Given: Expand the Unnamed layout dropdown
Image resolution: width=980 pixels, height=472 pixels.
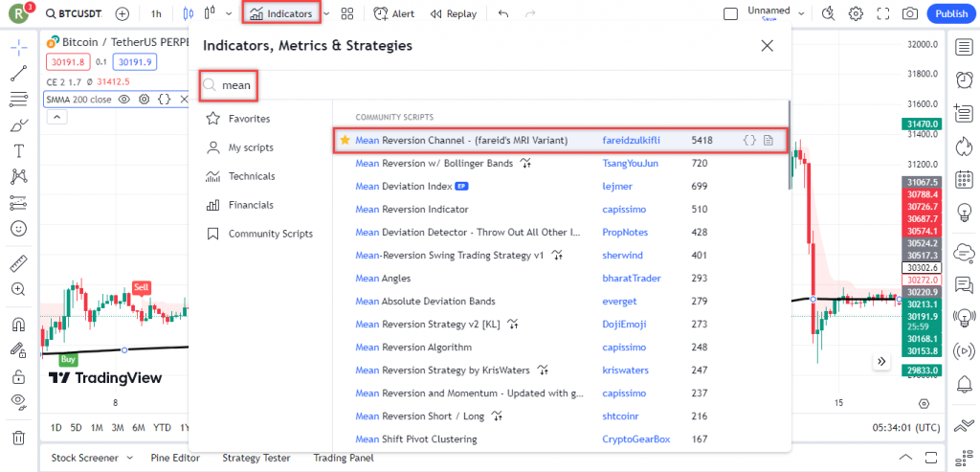Looking at the screenshot, I should click(x=801, y=13).
